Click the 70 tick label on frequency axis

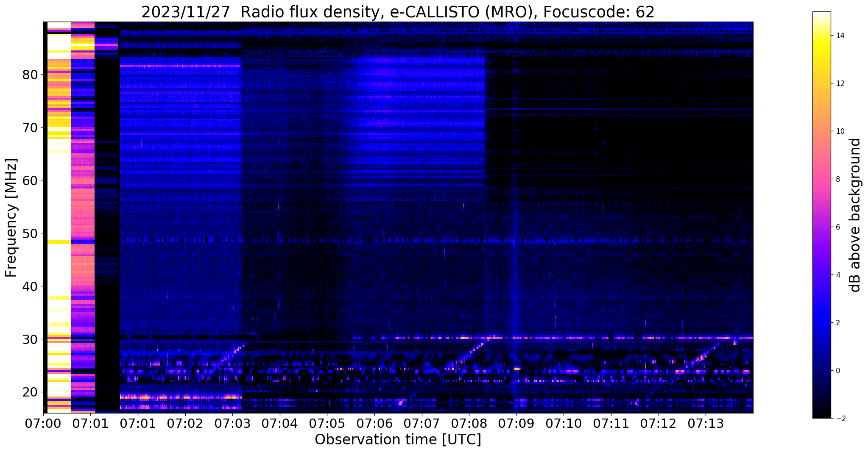pos(30,128)
